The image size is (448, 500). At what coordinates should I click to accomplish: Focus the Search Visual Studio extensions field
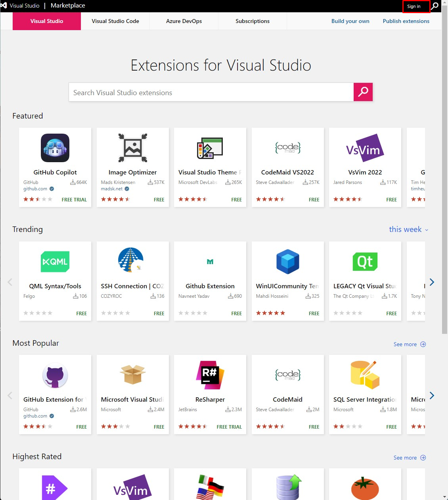click(211, 92)
